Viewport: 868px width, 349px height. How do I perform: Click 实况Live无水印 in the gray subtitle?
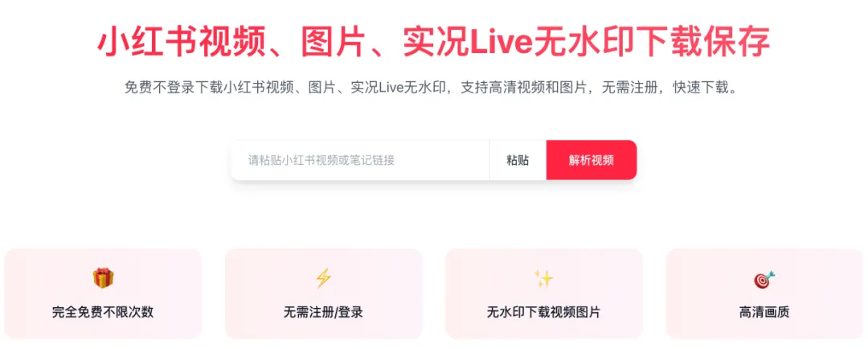tap(399, 88)
